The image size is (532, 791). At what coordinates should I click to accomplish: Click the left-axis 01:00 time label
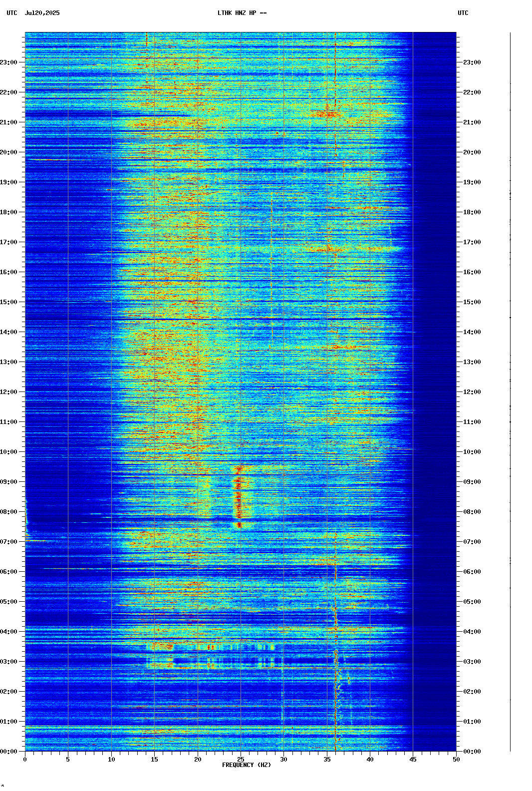point(8,722)
